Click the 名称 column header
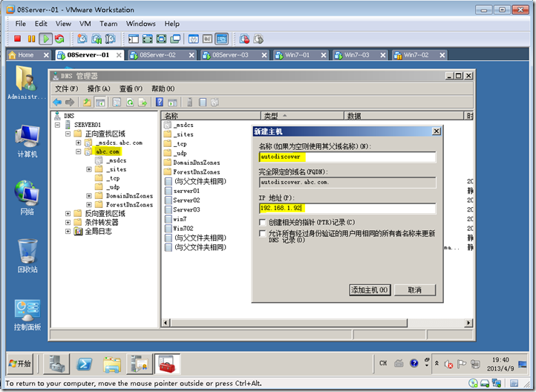The height and width of the screenshot is (392, 536). (x=211, y=116)
